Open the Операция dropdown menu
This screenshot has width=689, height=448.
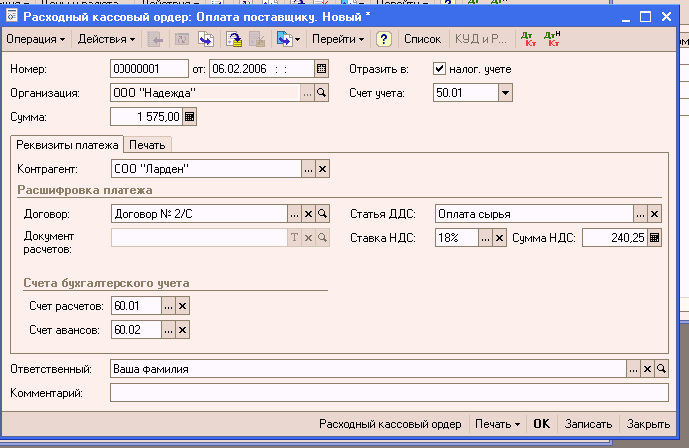tap(36, 39)
